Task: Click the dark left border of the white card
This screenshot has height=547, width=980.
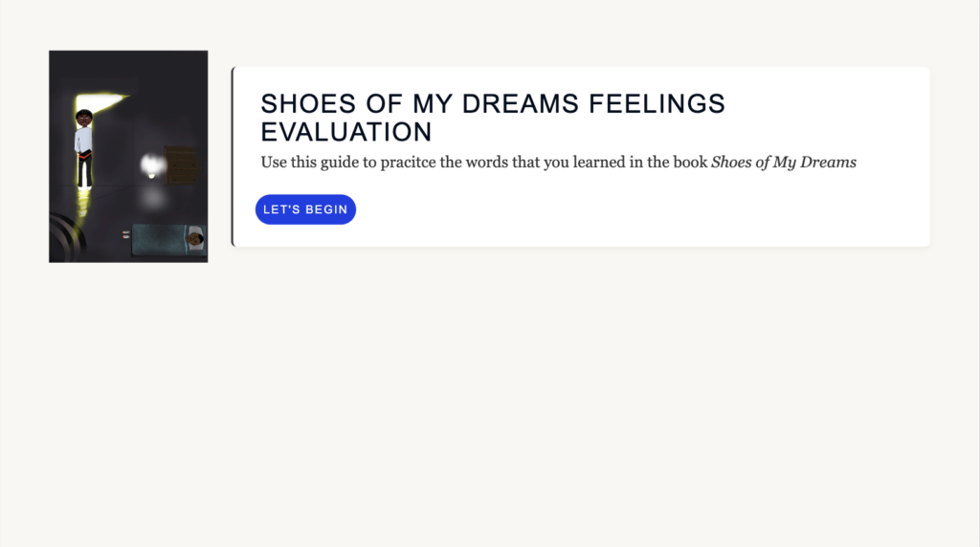Action: tap(233, 156)
